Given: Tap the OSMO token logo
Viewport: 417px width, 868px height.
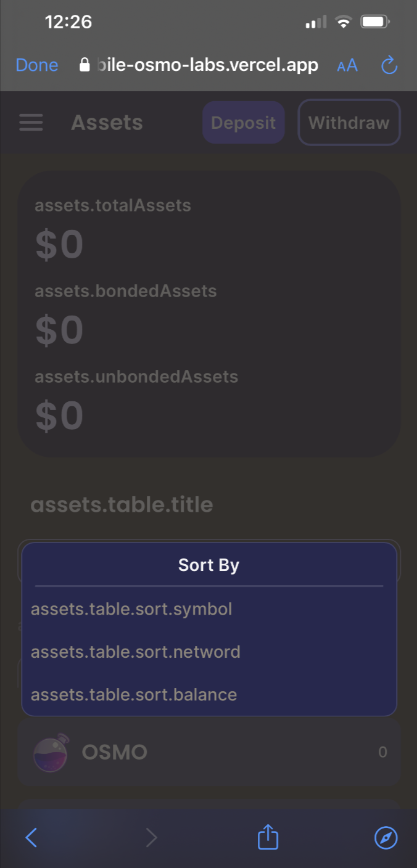Looking at the screenshot, I should [50, 752].
